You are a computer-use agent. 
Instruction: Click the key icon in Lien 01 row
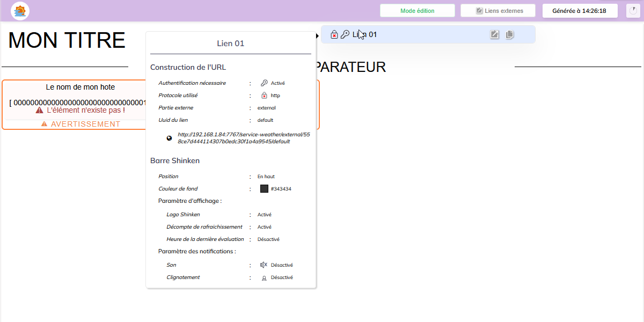click(345, 34)
